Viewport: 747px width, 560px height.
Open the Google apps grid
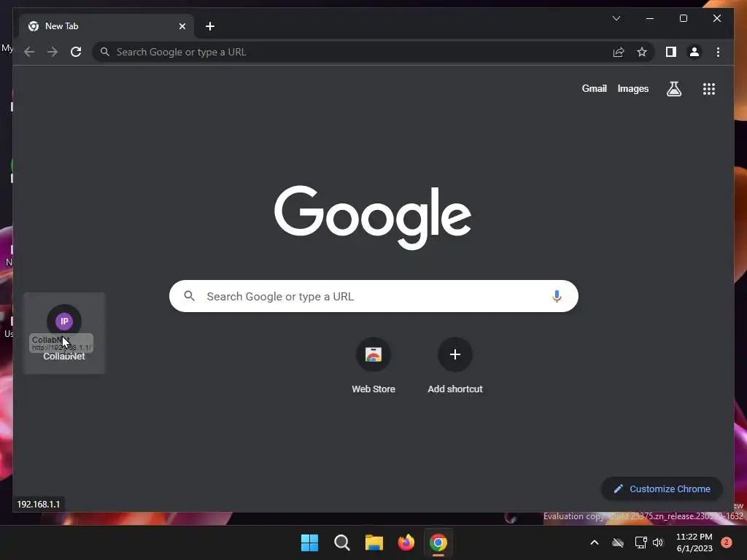point(709,88)
